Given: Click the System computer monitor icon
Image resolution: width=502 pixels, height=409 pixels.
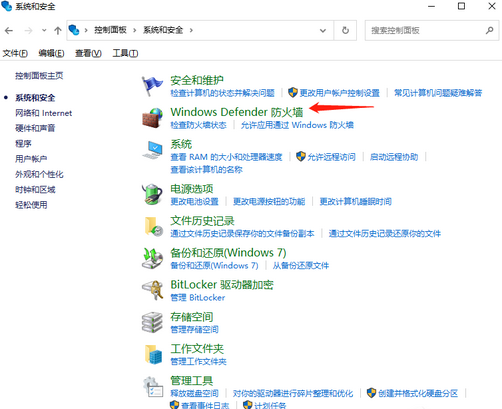Looking at the screenshot, I should (x=152, y=150).
